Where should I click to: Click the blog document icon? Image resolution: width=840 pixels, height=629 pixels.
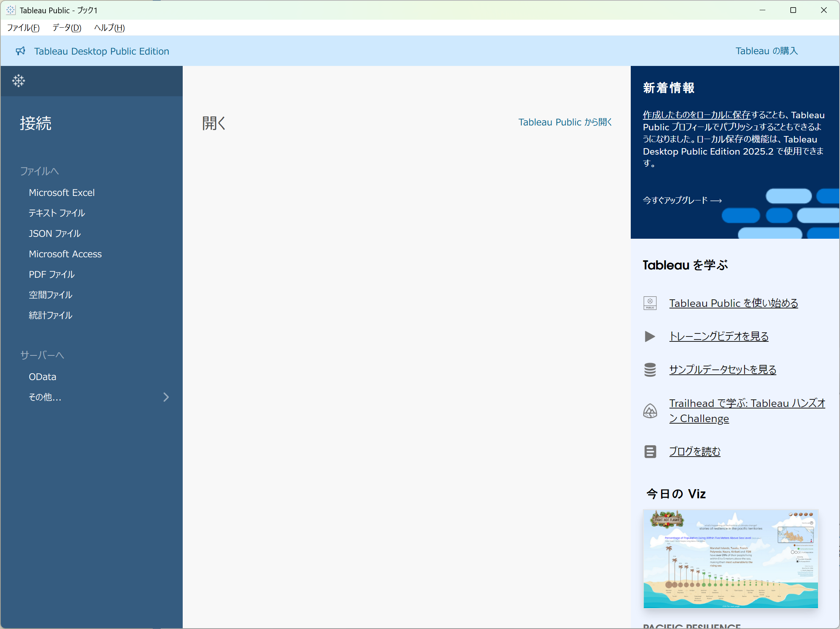[x=650, y=451]
